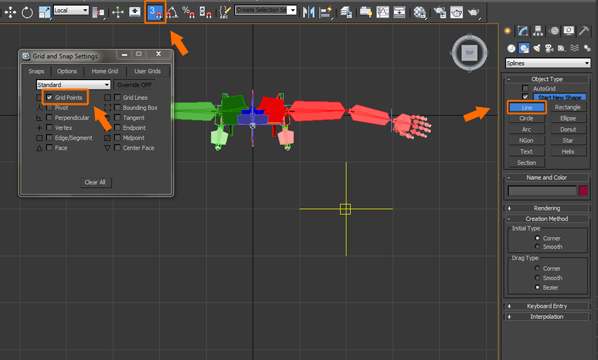Image resolution: width=598 pixels, height=360 pixels.
Task: Open the Utilities command panel tab
Action: [584, 31]
